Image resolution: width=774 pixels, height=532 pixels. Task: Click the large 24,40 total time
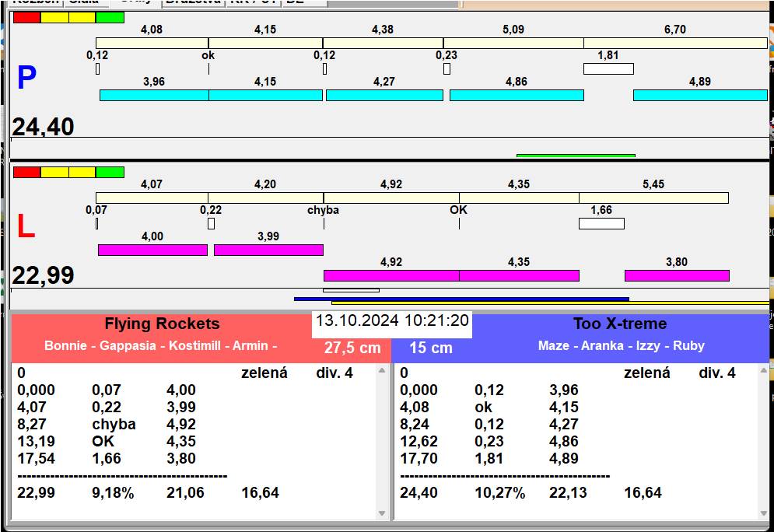[x=43, y=127]
